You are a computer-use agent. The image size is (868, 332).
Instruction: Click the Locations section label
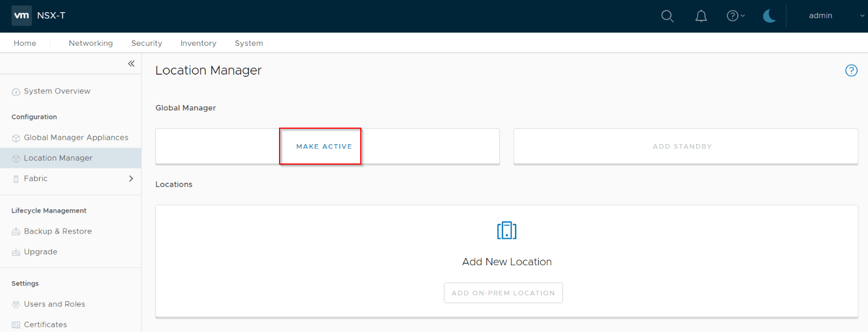pos(173,185)
